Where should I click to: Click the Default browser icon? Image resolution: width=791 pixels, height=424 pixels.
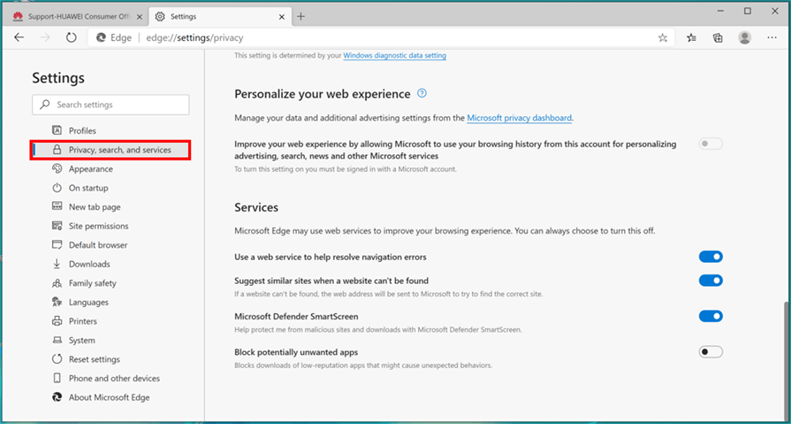[57, 245]
